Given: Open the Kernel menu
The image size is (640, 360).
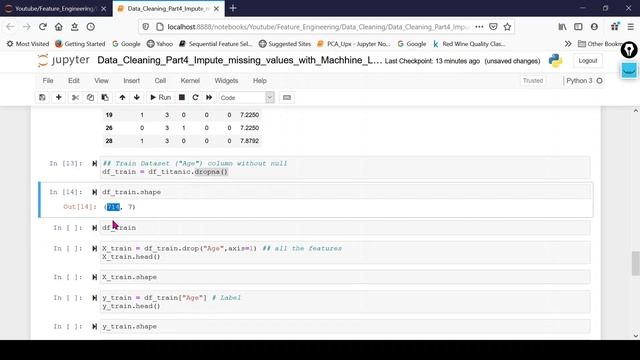Looking at the screenshot, I should (x=190, y=81).
